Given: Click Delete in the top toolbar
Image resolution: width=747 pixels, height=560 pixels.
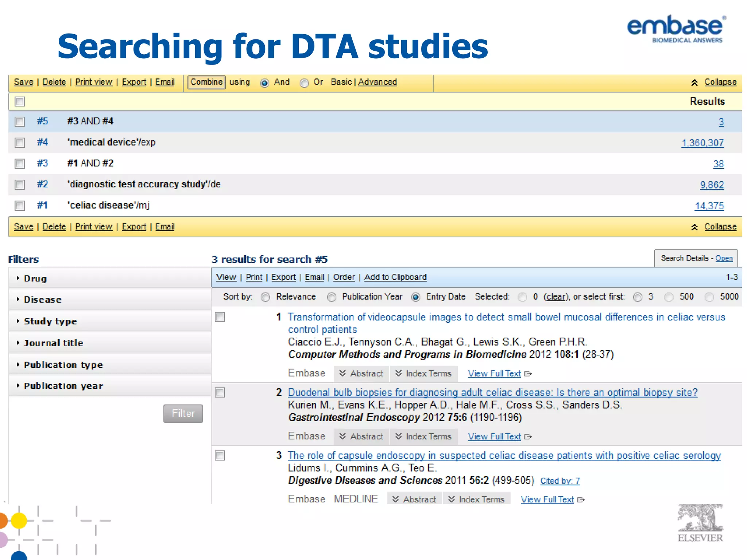Looking at the screenshot, I should 54,82.
